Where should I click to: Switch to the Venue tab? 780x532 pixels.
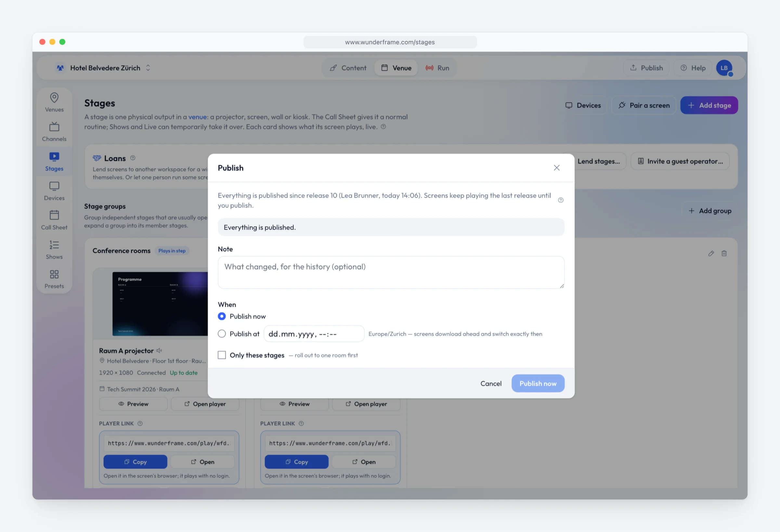(x=396, y=68)
